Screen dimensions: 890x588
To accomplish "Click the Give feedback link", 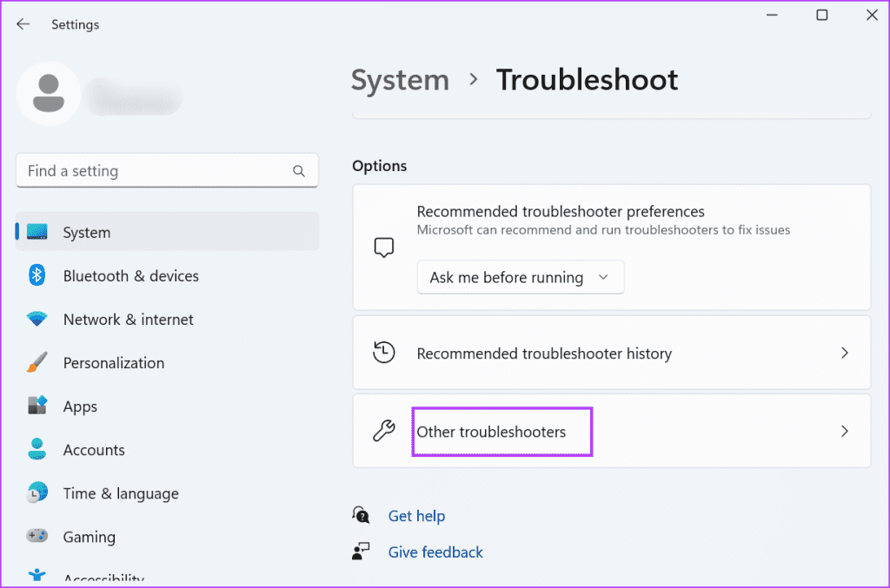I will pos(435,552).
